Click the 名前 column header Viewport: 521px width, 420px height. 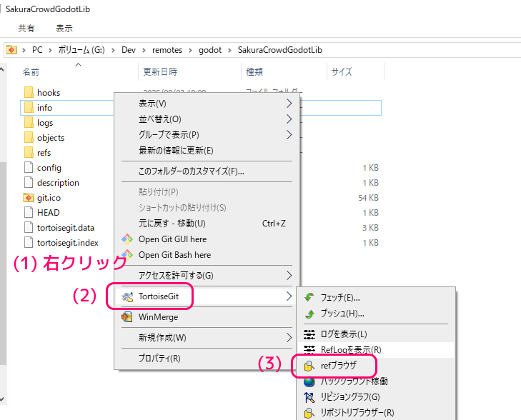[x=31, y=72]
